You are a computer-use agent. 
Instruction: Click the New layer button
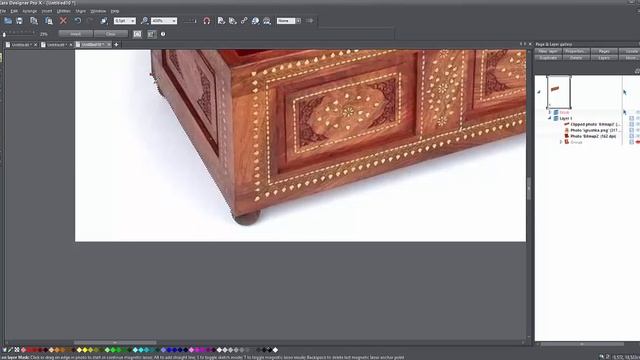point(548,51)
